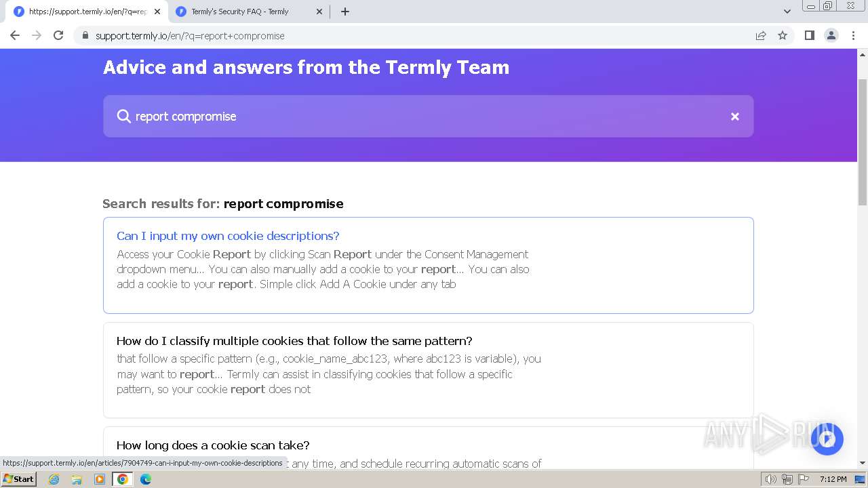The image size is (868, 488).
Task: Click the 7:12 PM clock
Action: click(833, 479)
